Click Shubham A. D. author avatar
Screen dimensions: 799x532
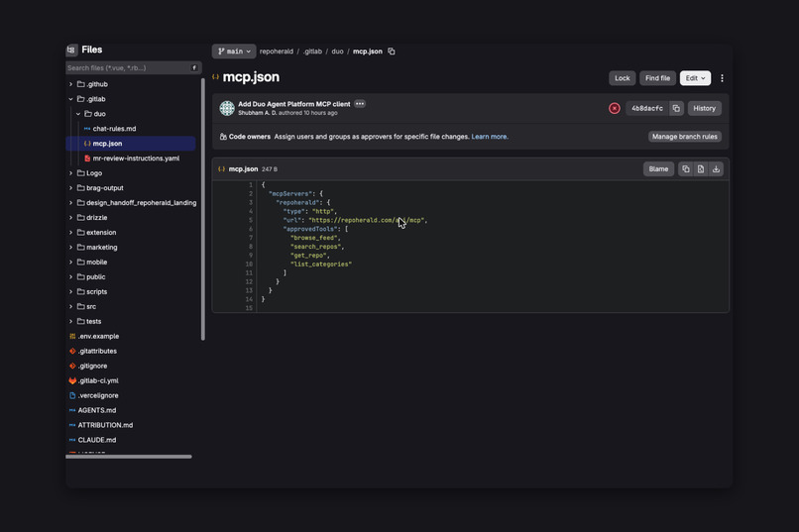tap(227, 108)
